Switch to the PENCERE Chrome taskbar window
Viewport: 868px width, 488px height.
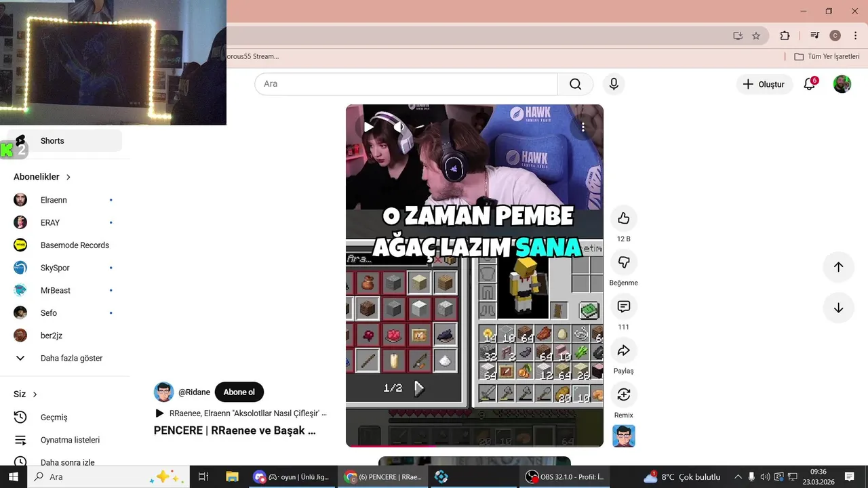[x=384, y=477]
